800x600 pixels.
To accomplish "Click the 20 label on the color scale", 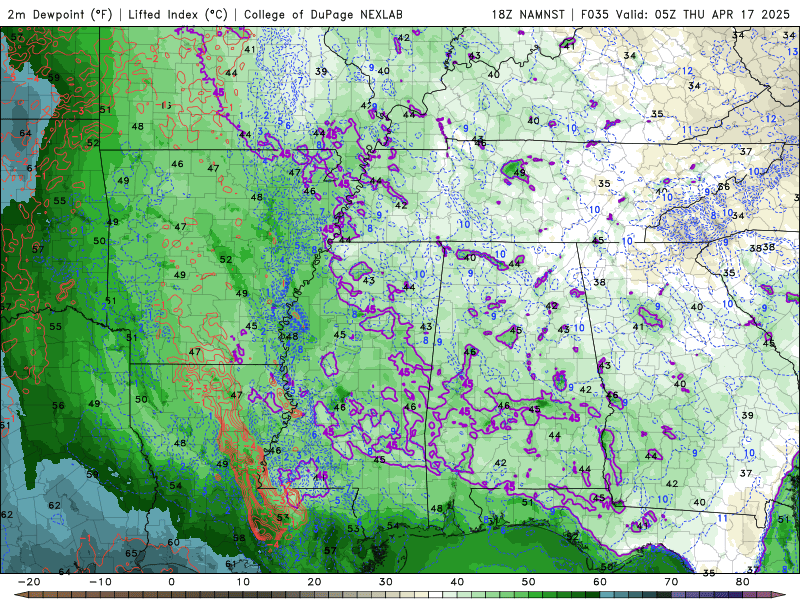I will [314, 582].
